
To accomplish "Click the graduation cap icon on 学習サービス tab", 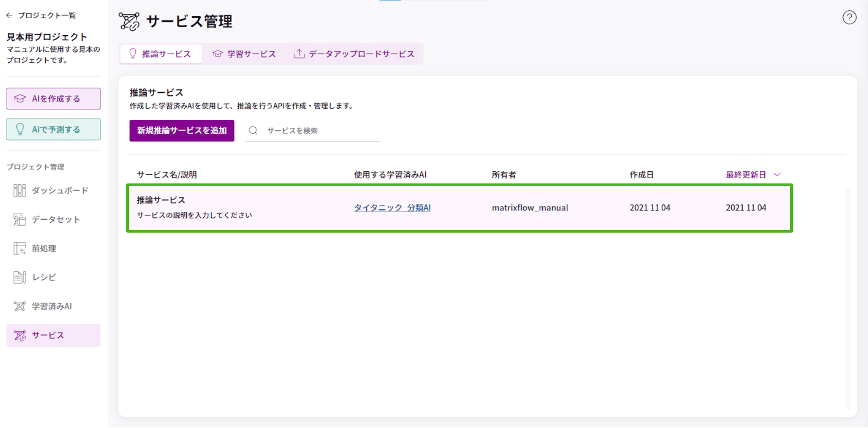I will (x=218, y=54).
